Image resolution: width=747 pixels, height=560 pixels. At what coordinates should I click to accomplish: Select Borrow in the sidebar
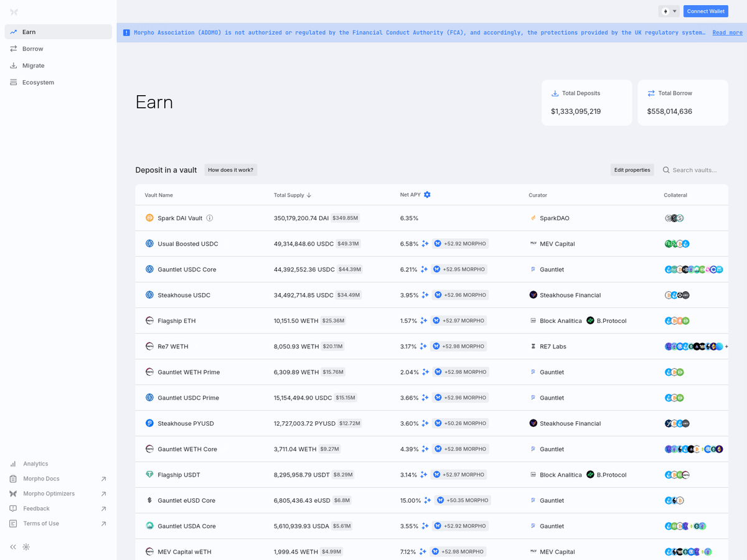59,49
